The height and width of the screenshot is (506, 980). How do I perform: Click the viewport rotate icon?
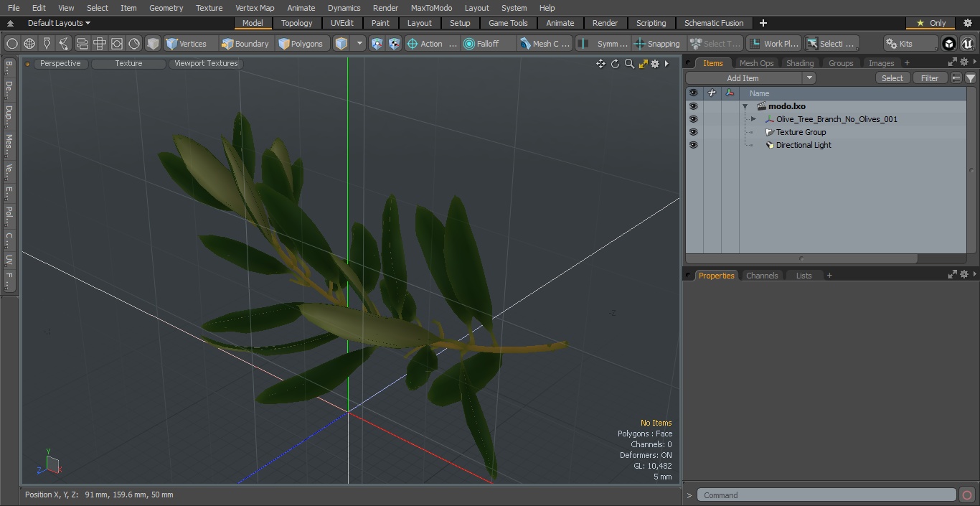point(615,64)
